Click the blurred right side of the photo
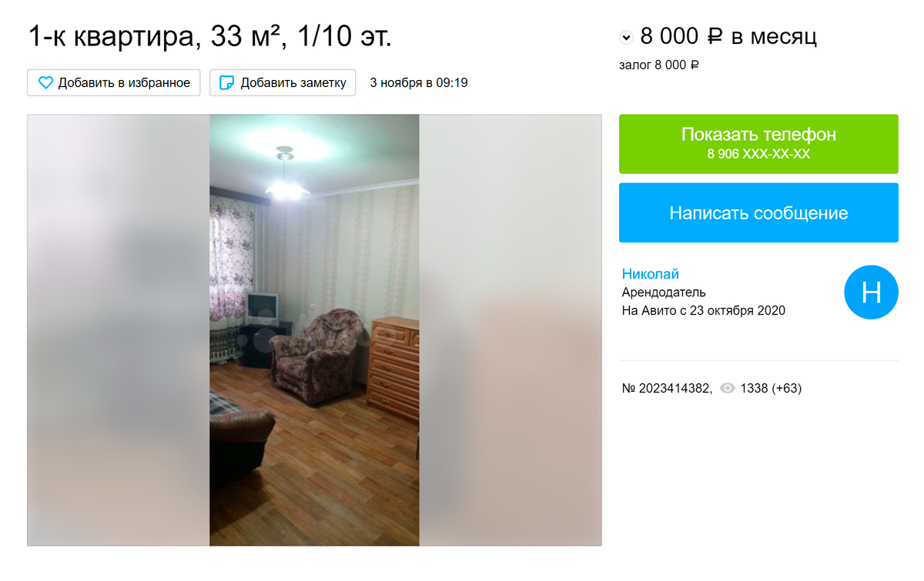The width and height of the screenshot is (924, 581). coord(511,330)
